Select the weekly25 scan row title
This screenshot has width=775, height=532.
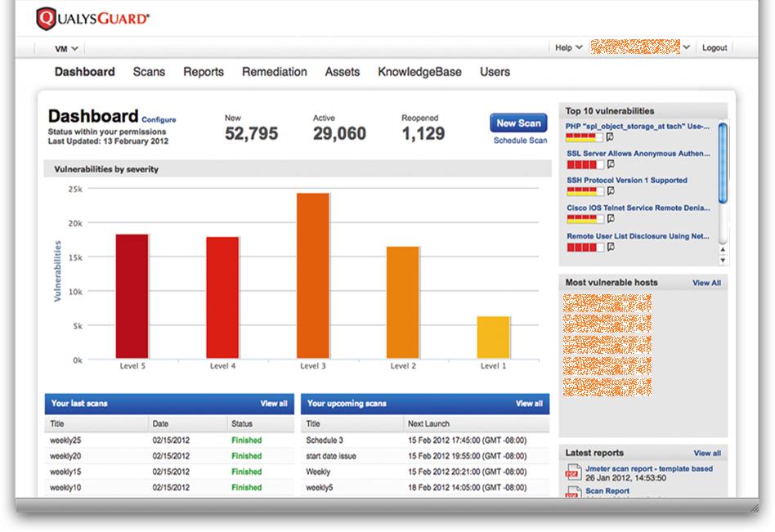pyautogui.click(x=65, y=440)
